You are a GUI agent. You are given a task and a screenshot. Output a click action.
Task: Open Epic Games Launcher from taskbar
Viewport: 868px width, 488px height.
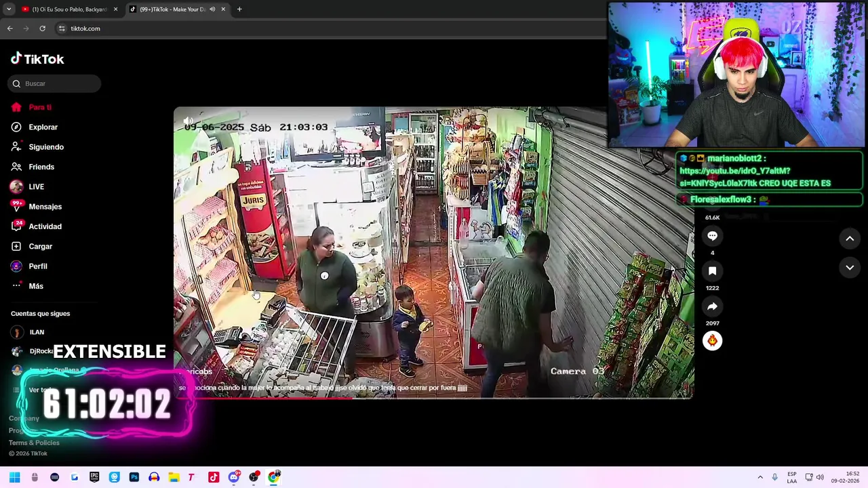tap(94, 477)
